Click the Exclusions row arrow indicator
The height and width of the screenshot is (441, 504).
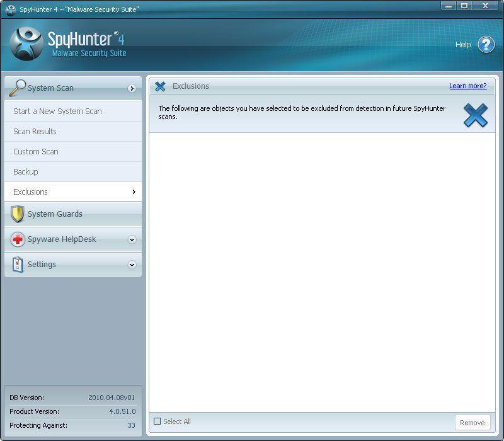tap(134, 192)
